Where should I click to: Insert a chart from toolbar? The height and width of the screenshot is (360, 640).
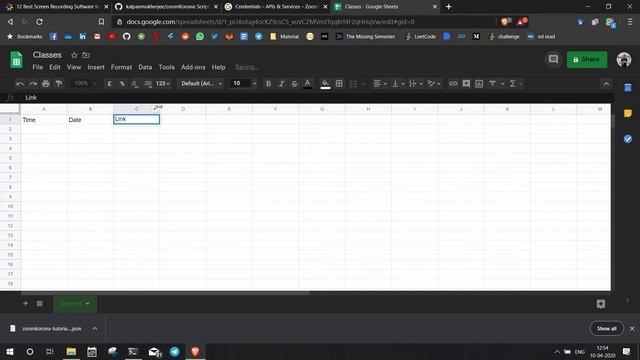(479, 84)
